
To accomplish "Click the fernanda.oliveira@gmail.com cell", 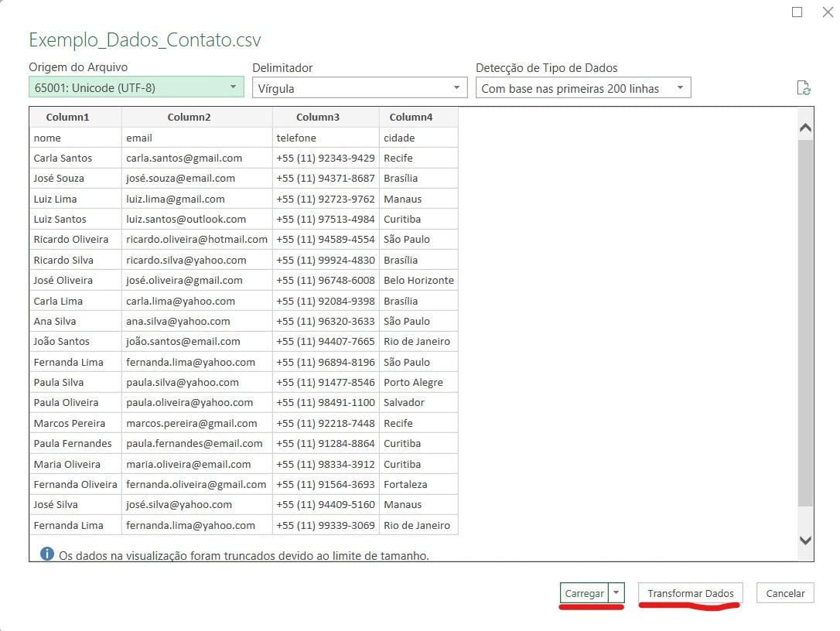I will point(197,484).
